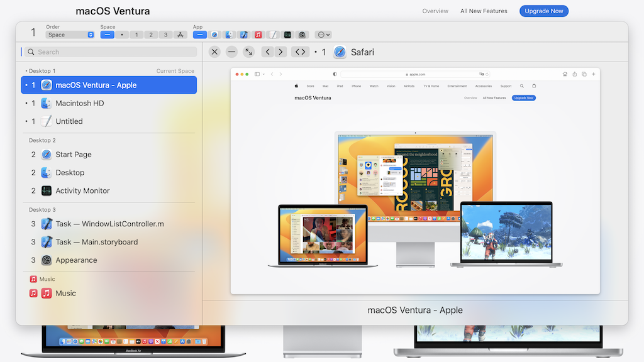The width and height of the screenshot is (644, 362).
Task: Filter apps by Finder icon in App bar
Action: pos(229,35)
